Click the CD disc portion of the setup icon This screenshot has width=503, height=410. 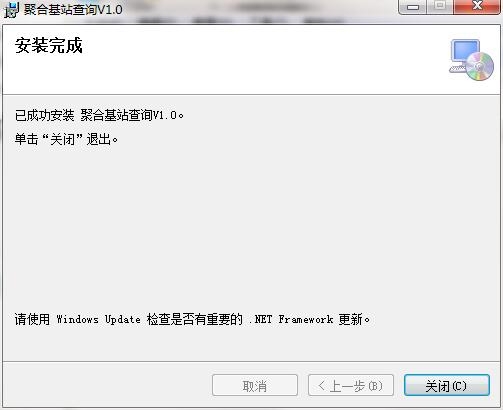point(480,66)
